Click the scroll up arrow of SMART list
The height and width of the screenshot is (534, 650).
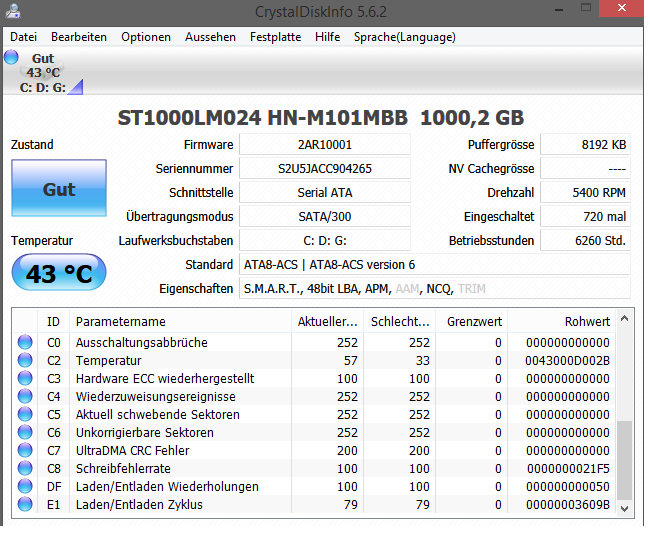pos(625,318)
